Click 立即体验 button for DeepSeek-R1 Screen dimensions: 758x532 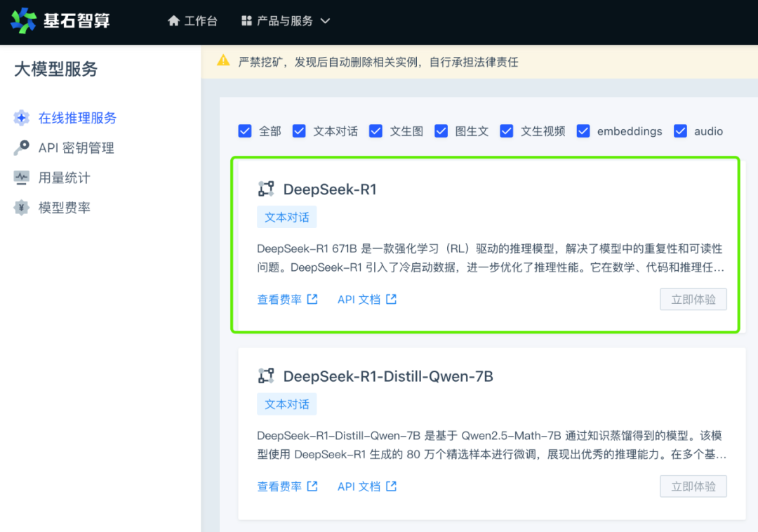[x=693, y=299]
